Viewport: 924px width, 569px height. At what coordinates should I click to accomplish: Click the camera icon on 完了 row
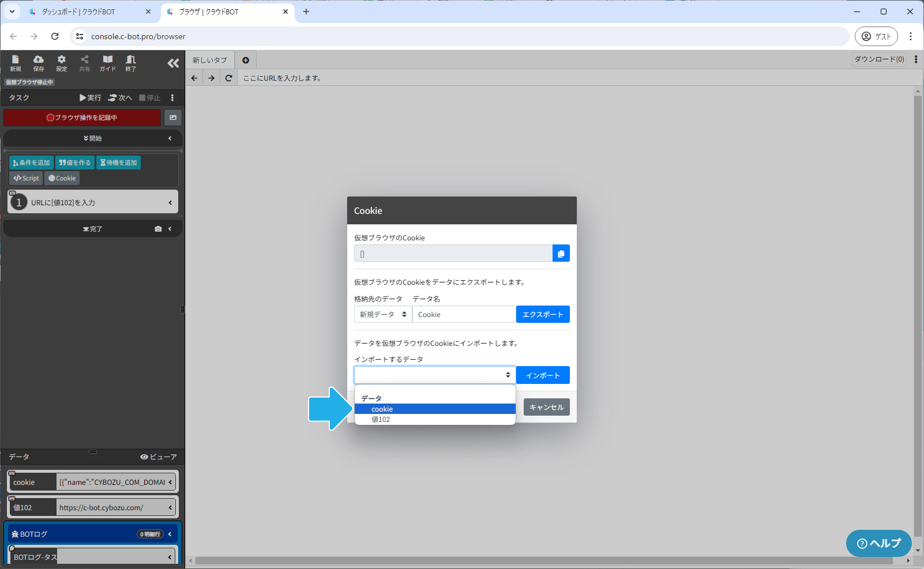point(158,229)
